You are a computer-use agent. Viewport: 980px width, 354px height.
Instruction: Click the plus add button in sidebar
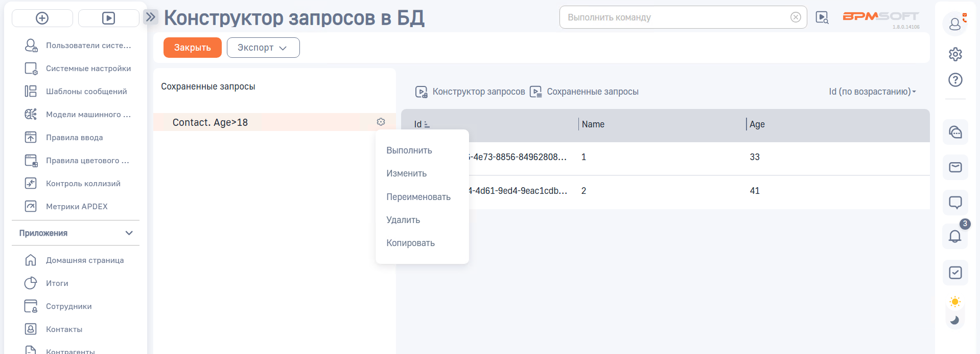coord(42,18)
